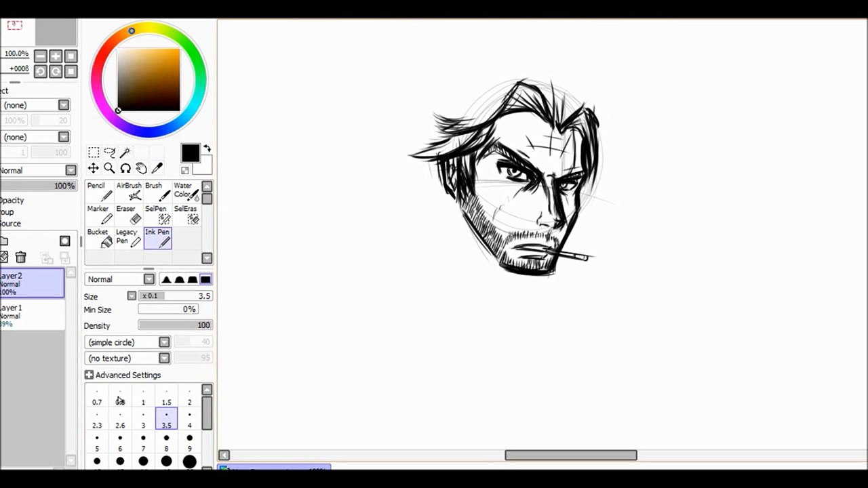Select the SelPen selection pen tool
The height and width of the screenshot is (488, 868).
tap(157, 215)
